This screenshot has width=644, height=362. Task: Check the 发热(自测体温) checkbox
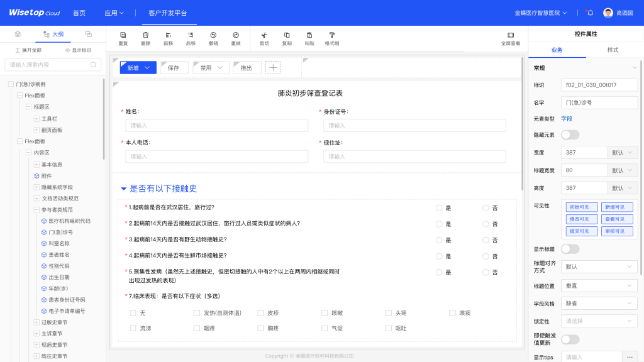click(197, 312)
